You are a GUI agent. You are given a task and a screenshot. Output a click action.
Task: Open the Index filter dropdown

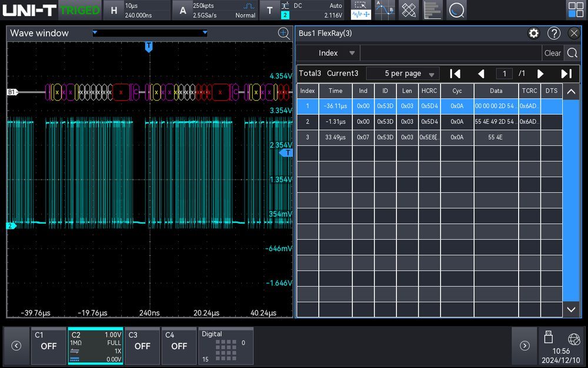point(328,53)
